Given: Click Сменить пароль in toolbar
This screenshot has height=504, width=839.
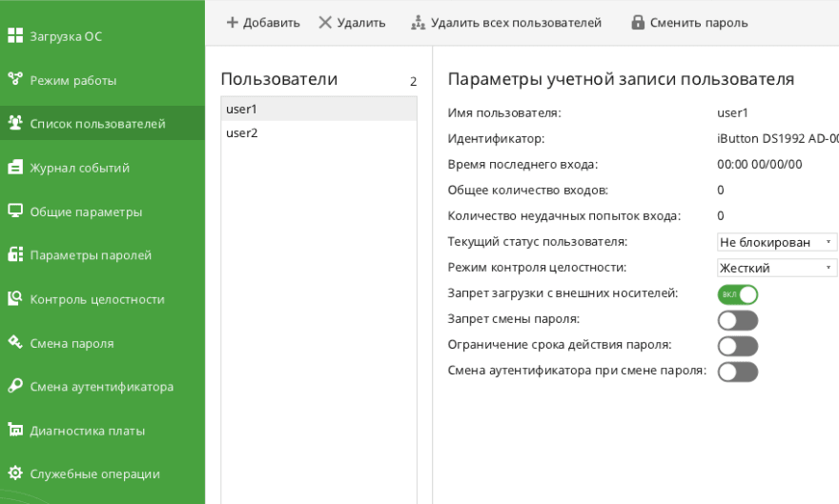Looking at the screenshot, I should [x=689, y=23].
